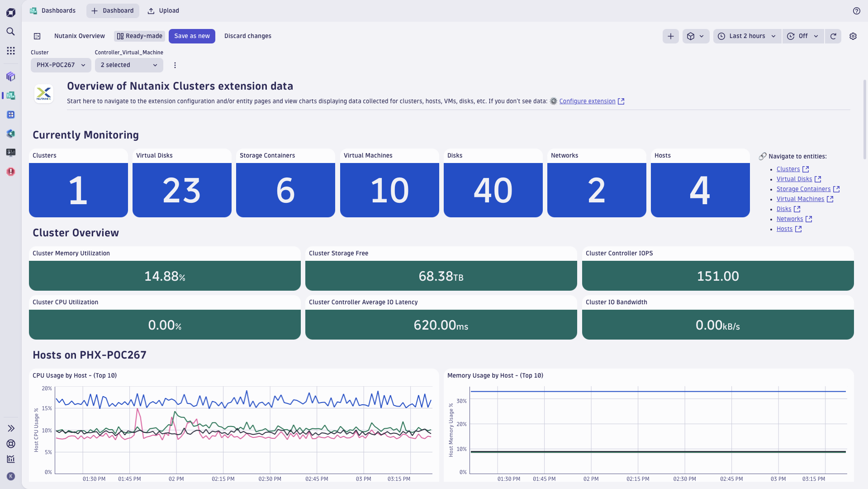This screenshot has width=868, height=489.
Task: Open search from the sidebar magnifier icon
Action: 11,31
